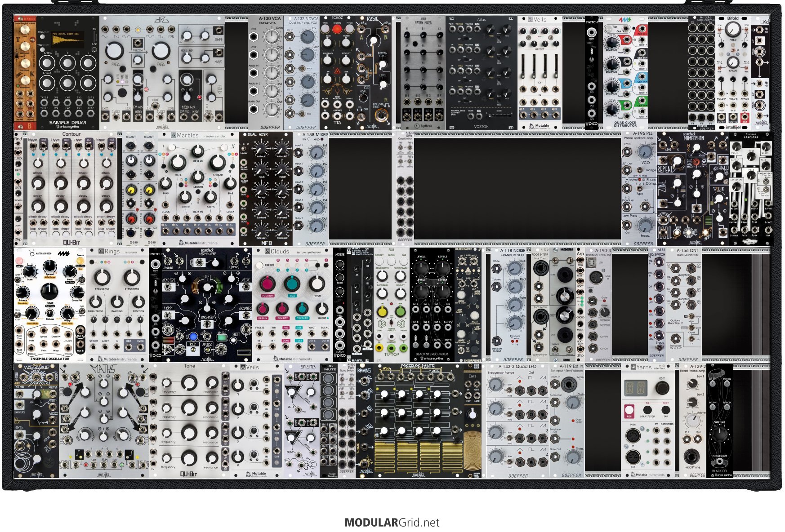Viewport: 785px width, 532px height.
Task: Click the teal SIZE knob on Clouds
Action: pyautogui.click(x=292, y=284)
